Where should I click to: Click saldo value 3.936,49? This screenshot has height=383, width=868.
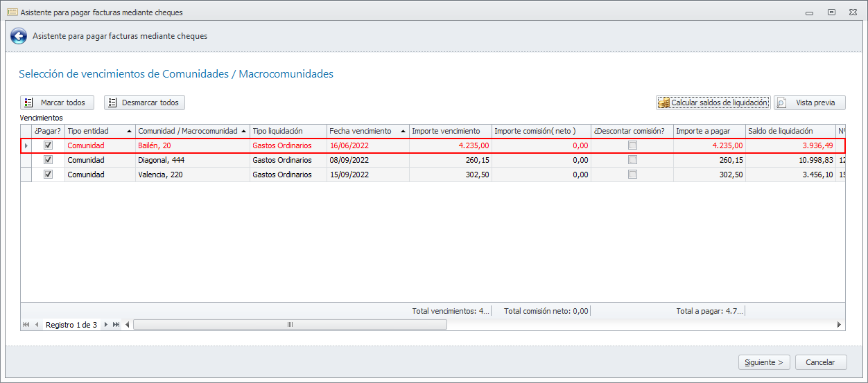click(x=790, y=145)
